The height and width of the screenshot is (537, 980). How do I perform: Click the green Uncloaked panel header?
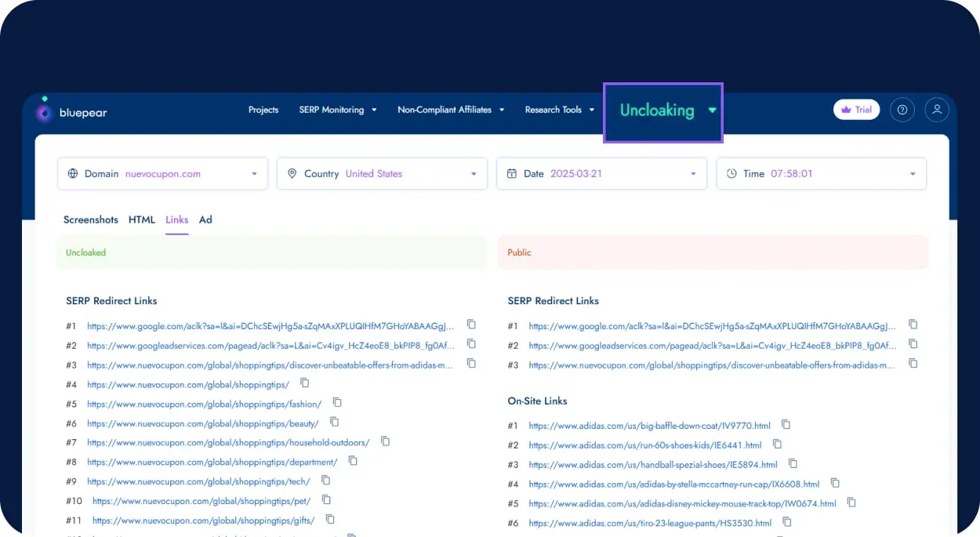[271, 252]
